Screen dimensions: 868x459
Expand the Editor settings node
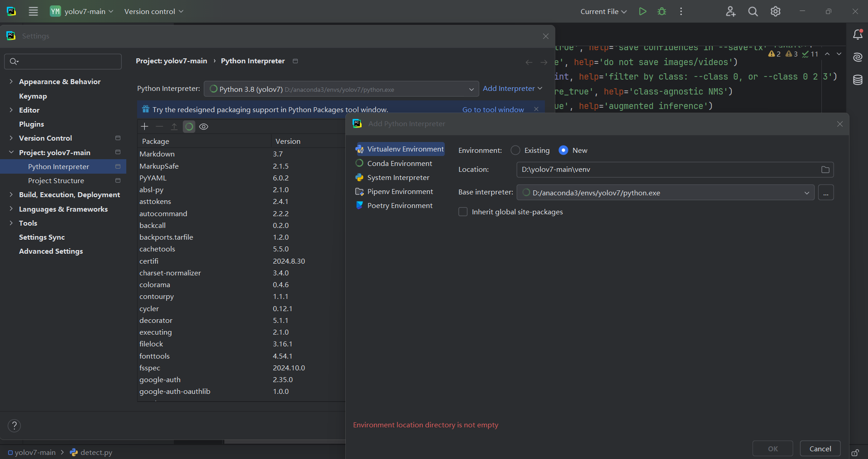coord(11,110)
